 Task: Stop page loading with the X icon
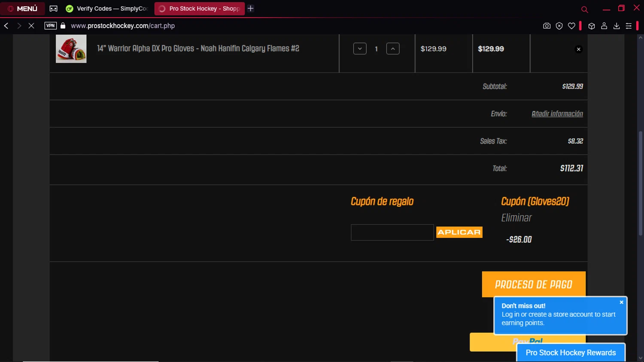[x=31, y=26]
